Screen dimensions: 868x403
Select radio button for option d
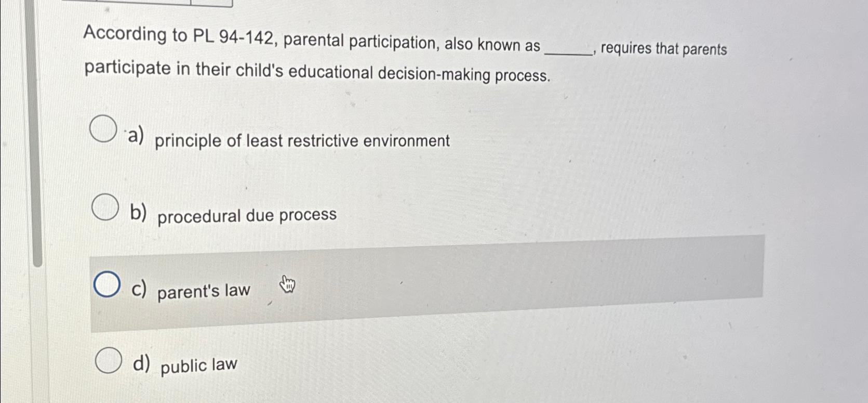tap(110, 360)
